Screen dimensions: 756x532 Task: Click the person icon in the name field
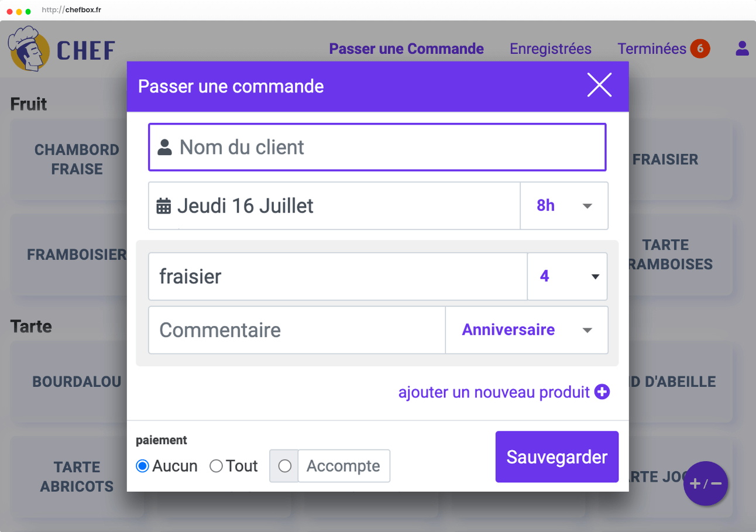[165, 147]
